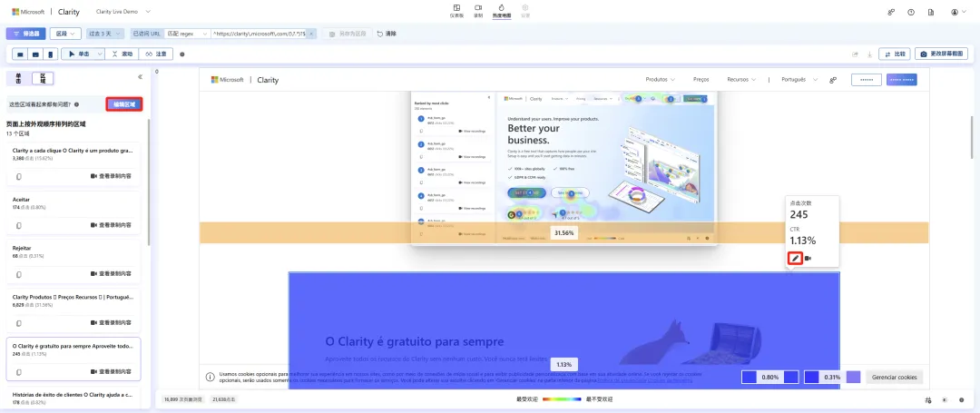View recordings for 'O Clarity é gratuito' area
980x413 pixels.
112,372
